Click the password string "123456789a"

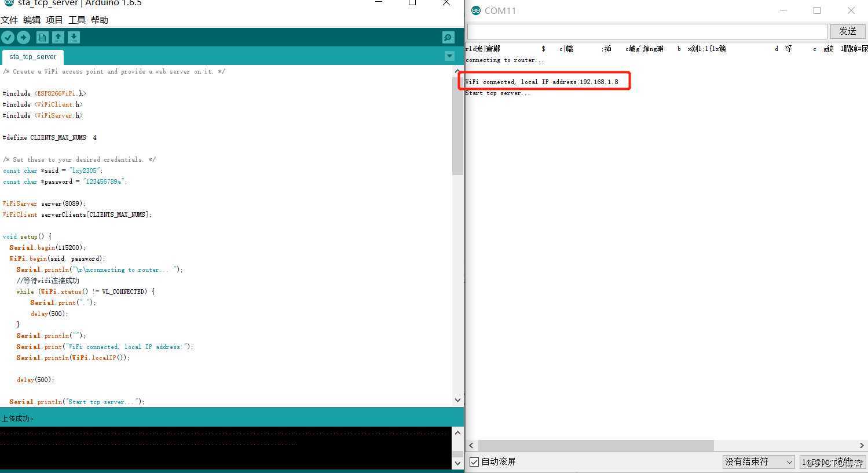104,181
